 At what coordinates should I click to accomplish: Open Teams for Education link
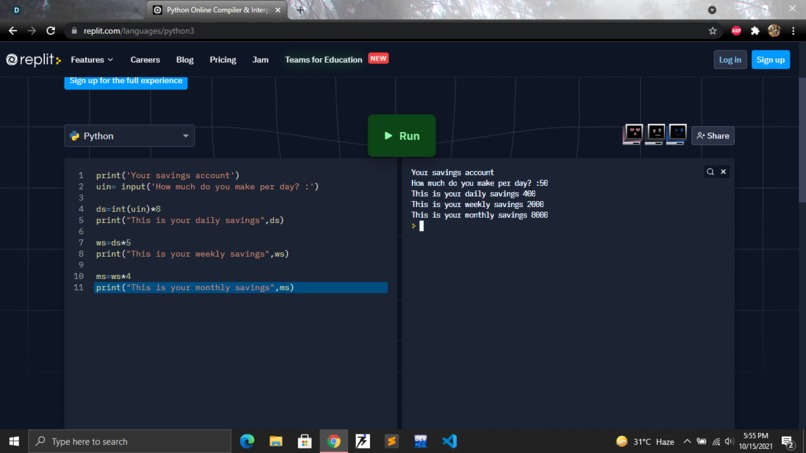coord(323,60)
